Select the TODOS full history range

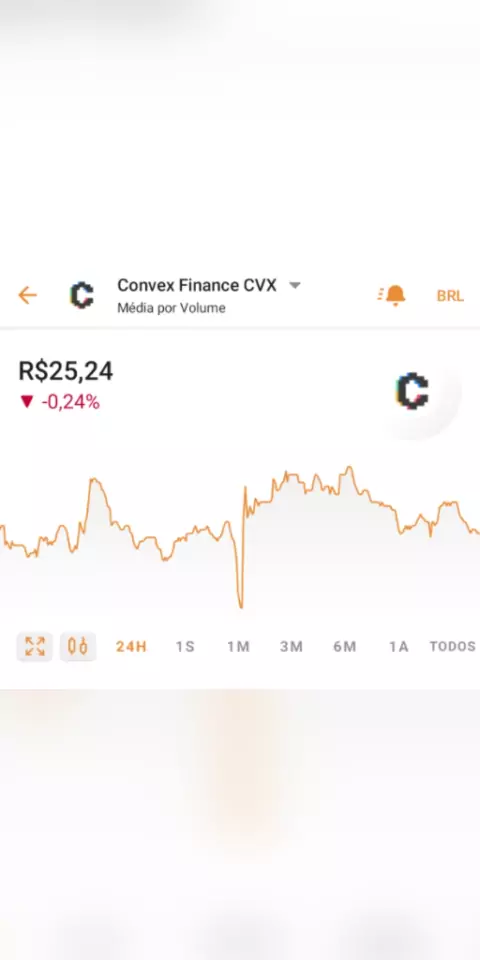pos(452,647)
